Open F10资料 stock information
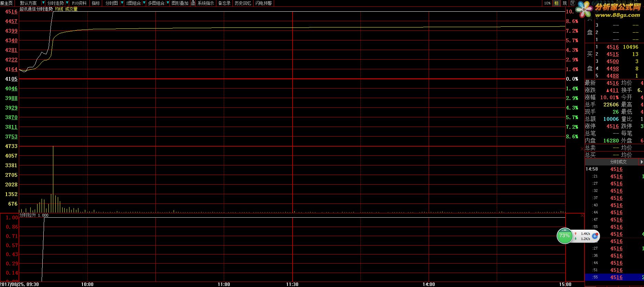 [x=79, y=3]
